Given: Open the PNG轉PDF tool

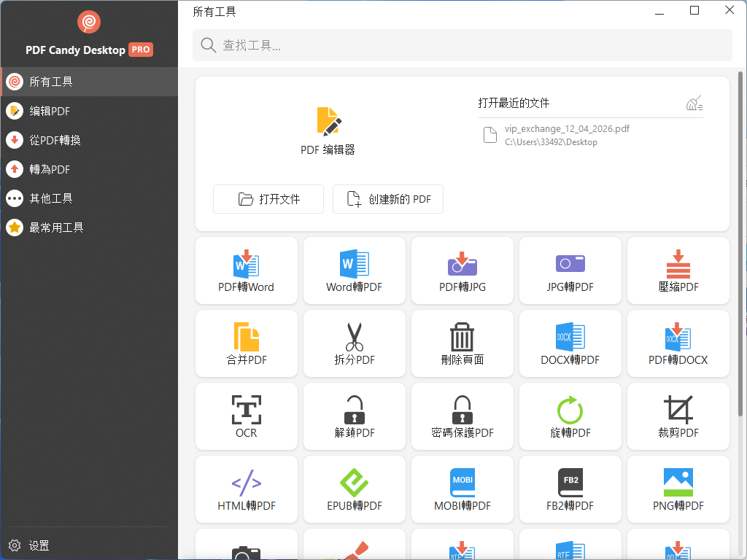Looking at the screenshot, I should pyautogui.click(x=678, y=489).
